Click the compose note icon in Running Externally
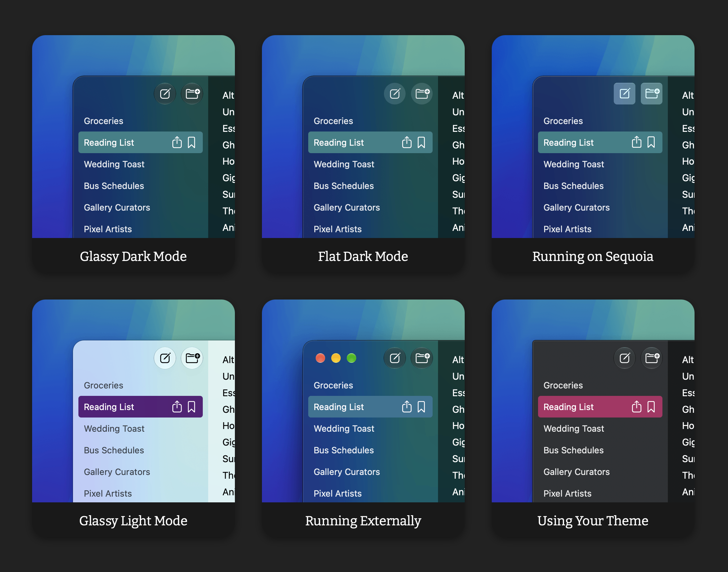This screenshot has height=572, width=728. [395, 358]
